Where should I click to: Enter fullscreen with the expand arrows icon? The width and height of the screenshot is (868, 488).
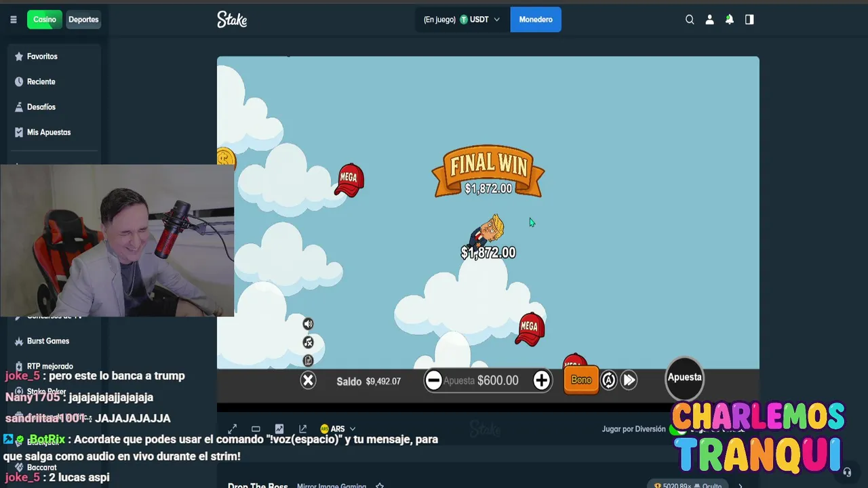coord(233,429)
